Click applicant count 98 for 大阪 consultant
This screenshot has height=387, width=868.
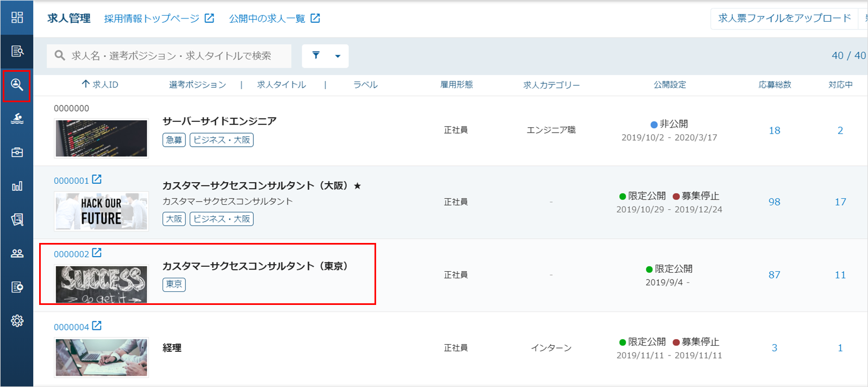pyautogui.click(x=775, y=202)
